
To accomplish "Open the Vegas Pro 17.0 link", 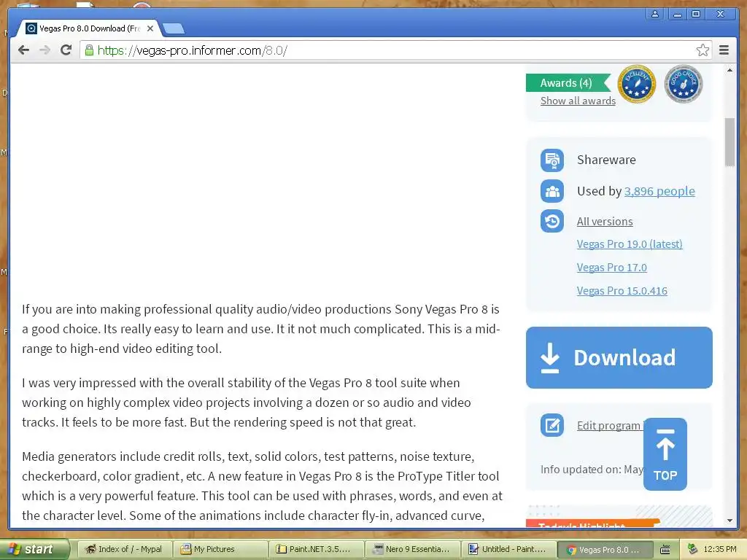I will [612, 268].
